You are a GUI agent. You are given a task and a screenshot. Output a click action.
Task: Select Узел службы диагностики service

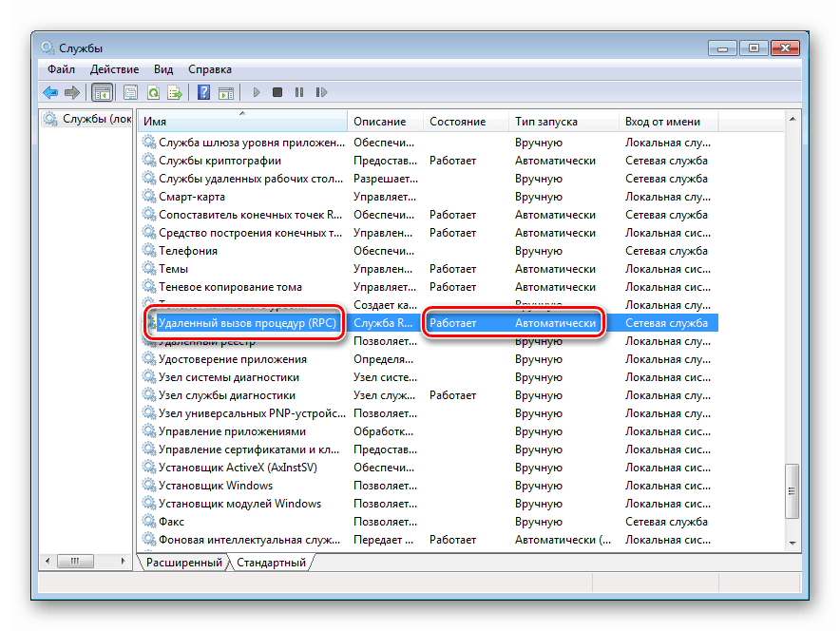click(430, 394)
